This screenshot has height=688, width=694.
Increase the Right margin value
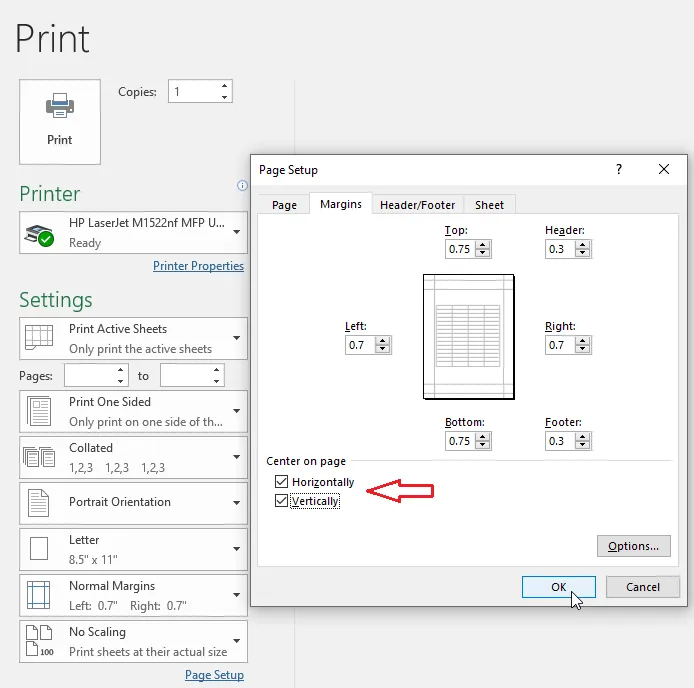[x=583, y=341]
